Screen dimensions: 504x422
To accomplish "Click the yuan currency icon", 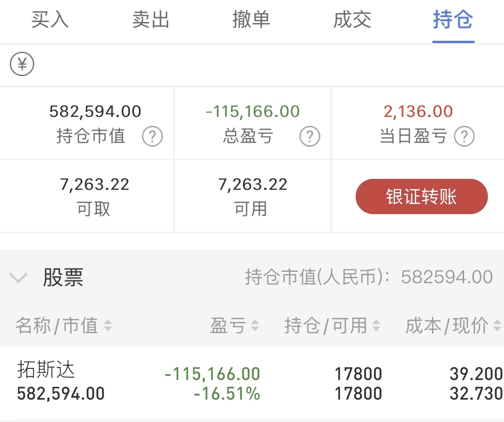I will pos(22,64).
